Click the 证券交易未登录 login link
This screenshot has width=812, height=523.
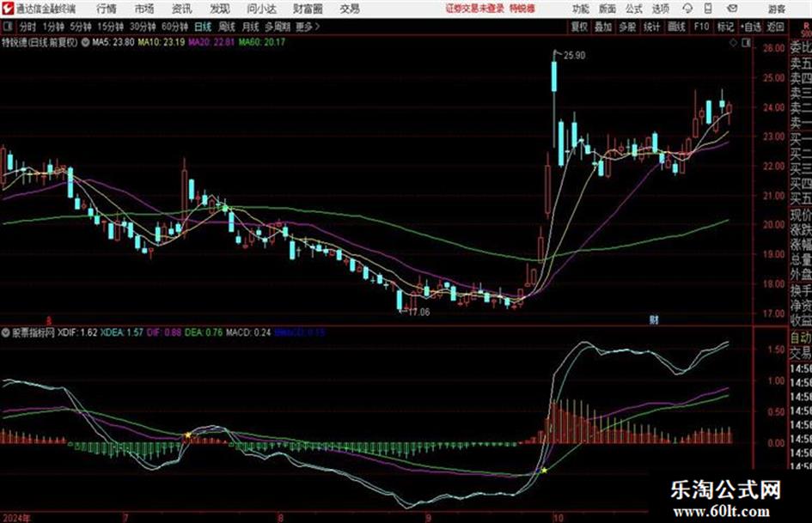pos(475,9)
